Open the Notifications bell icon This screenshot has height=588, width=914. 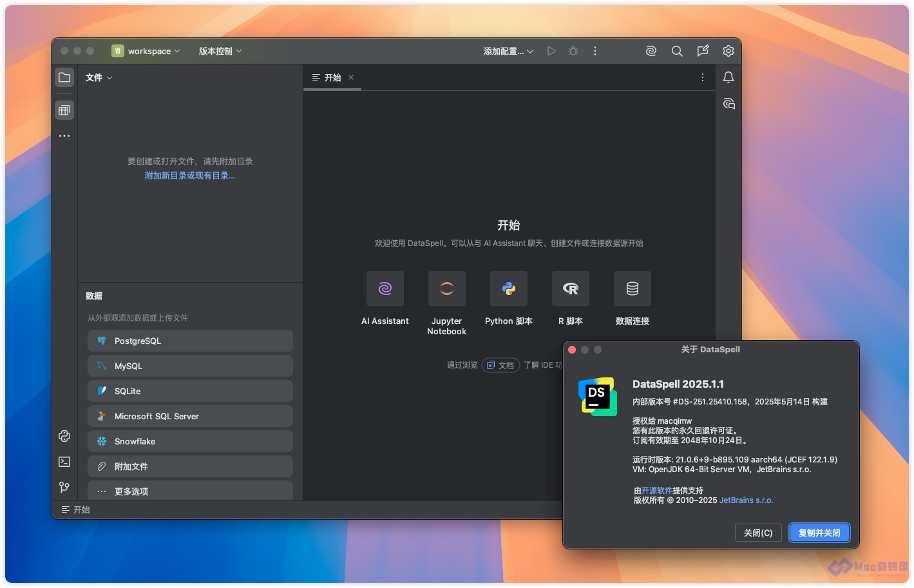tap(728, 77)
